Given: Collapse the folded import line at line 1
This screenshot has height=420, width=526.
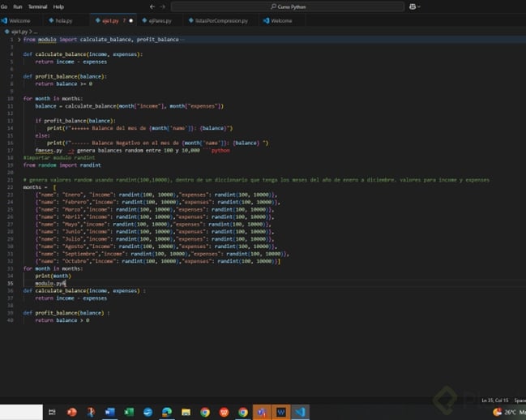Looking at the screenshot, I should tap(19, 39).
